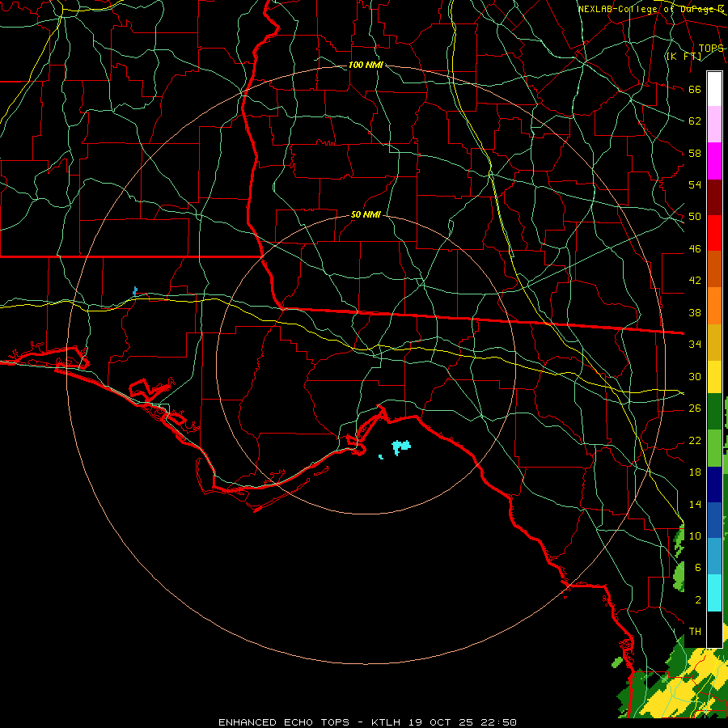
Task: Click the 'TOPS' legend title
Action: click(711, 49)
